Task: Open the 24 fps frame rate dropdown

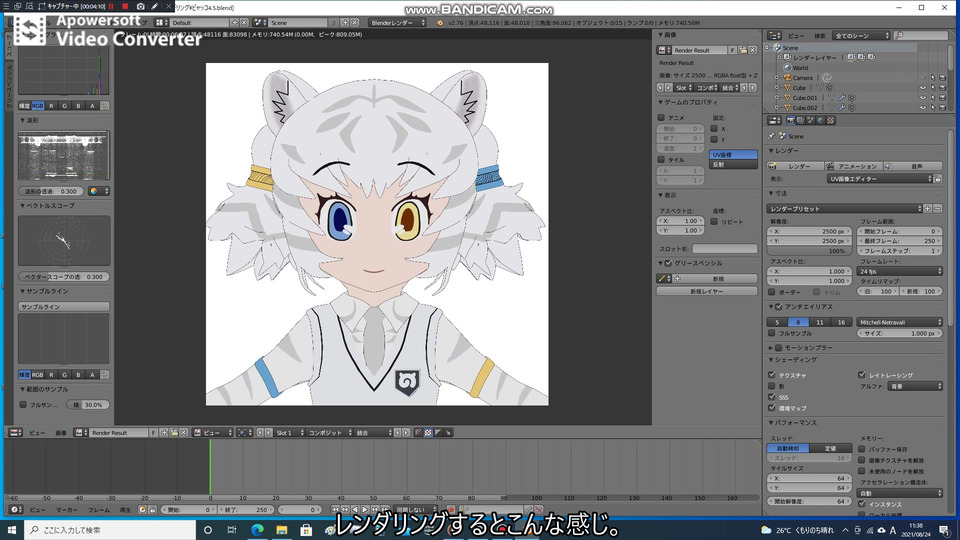Action: 900,271
